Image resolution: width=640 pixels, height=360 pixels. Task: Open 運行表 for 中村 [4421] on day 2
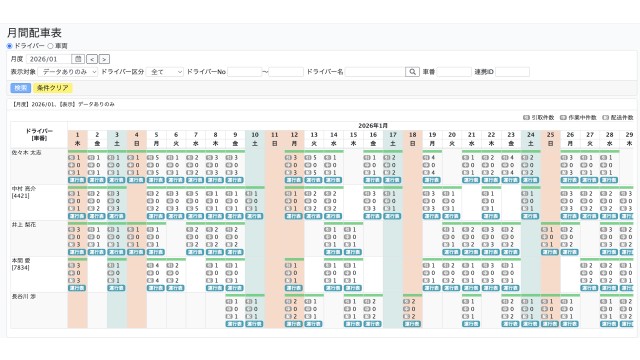click(x=97, y=216)
